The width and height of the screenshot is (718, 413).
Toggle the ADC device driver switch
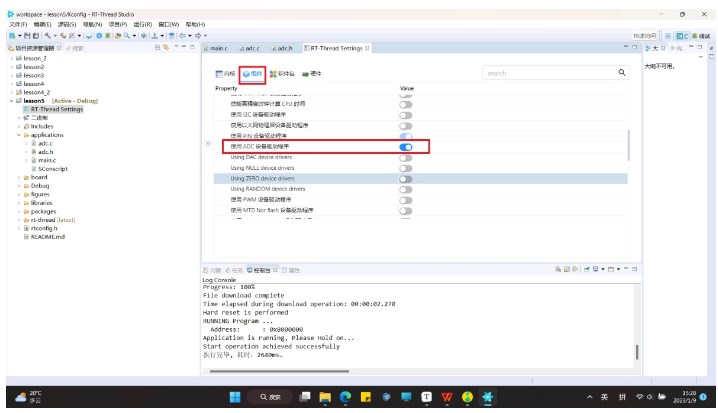pyautogui.click(x=406, y=147)
